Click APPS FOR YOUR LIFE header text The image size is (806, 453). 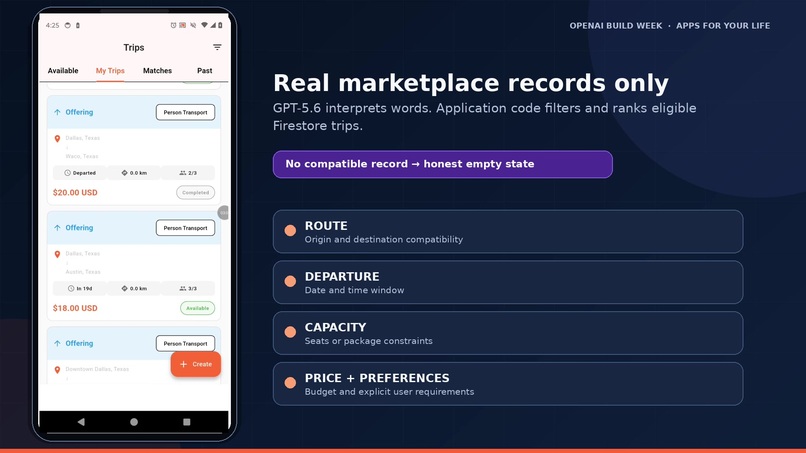point(723,26)
